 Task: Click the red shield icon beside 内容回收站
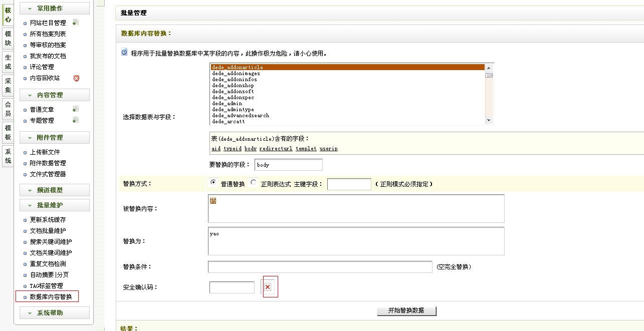pos(76,78)
